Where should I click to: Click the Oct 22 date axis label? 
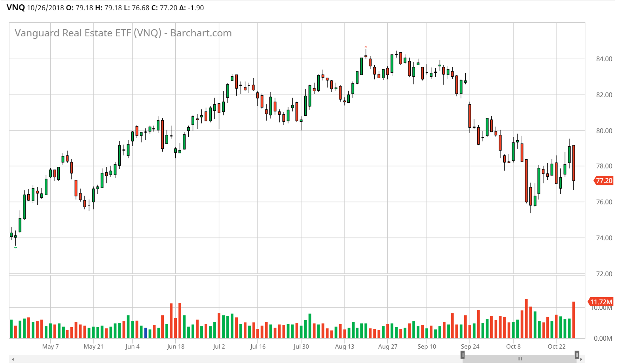[x=557, y=347]
